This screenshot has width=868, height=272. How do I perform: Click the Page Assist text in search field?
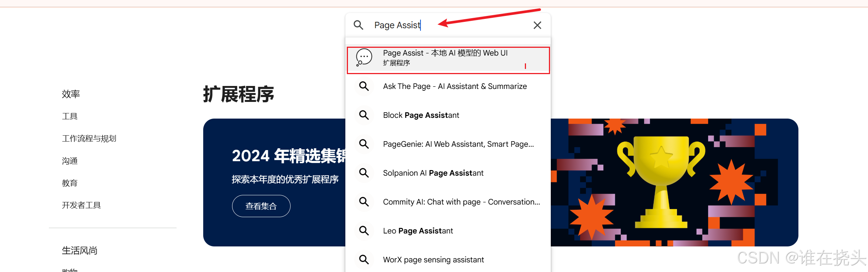pyautogui.click(x=397, y=25)
